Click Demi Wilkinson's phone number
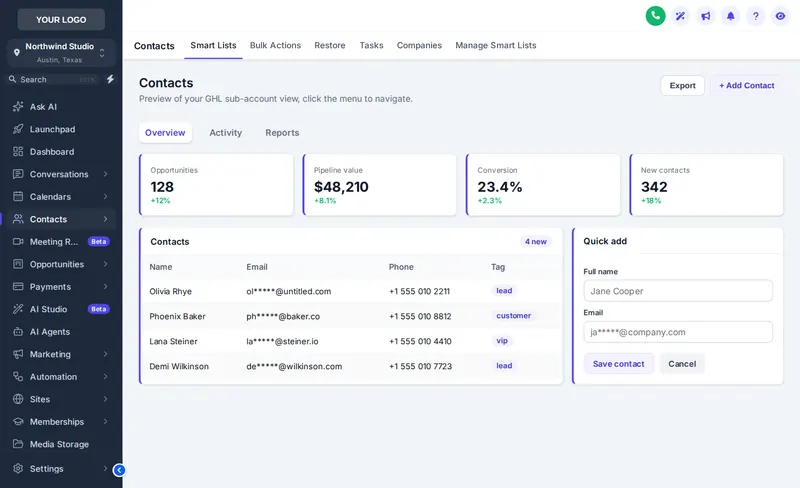 coord(420,367)
